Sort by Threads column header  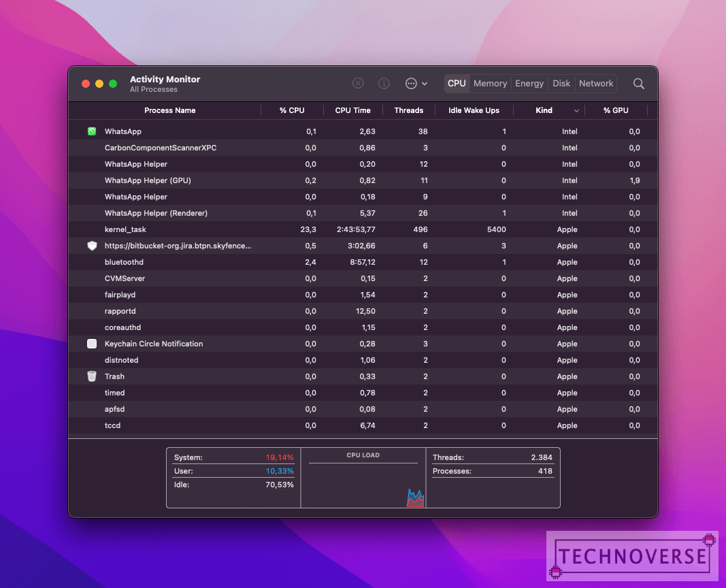coord(409,111)
